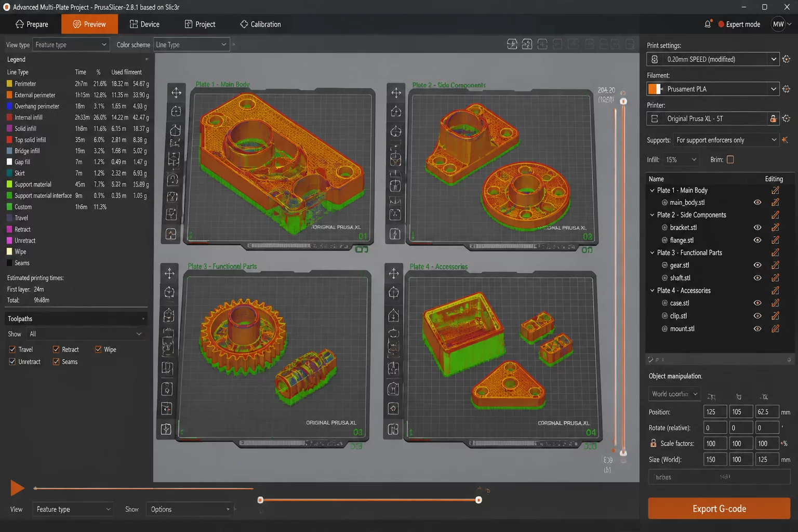
Task: Open filament settings gear next to Prusament PLA
Action: tap(787, 89)
